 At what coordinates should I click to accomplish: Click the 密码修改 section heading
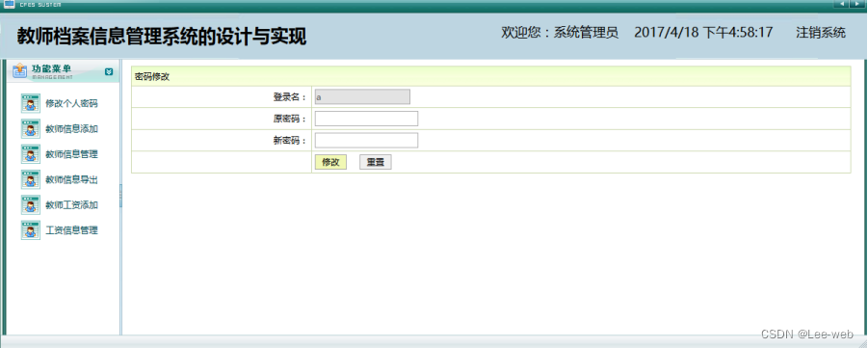[x=152, y=77]
